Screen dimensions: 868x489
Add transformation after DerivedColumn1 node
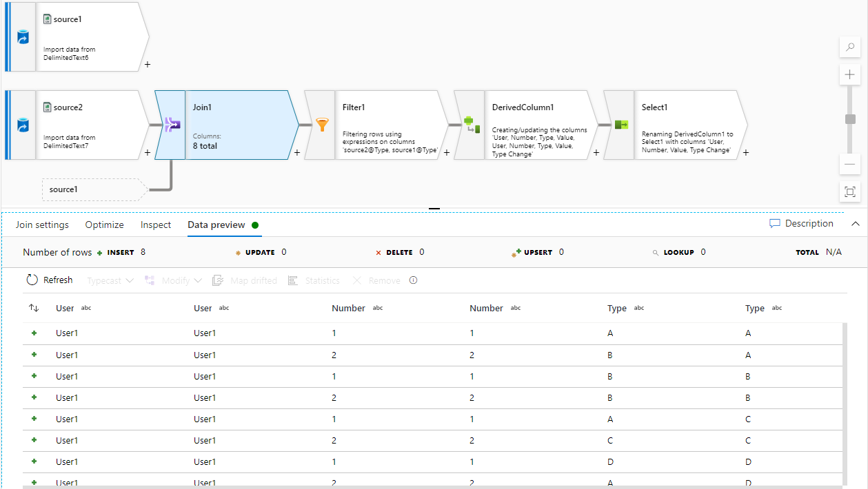pyautogui.click(x=596, y=153)
